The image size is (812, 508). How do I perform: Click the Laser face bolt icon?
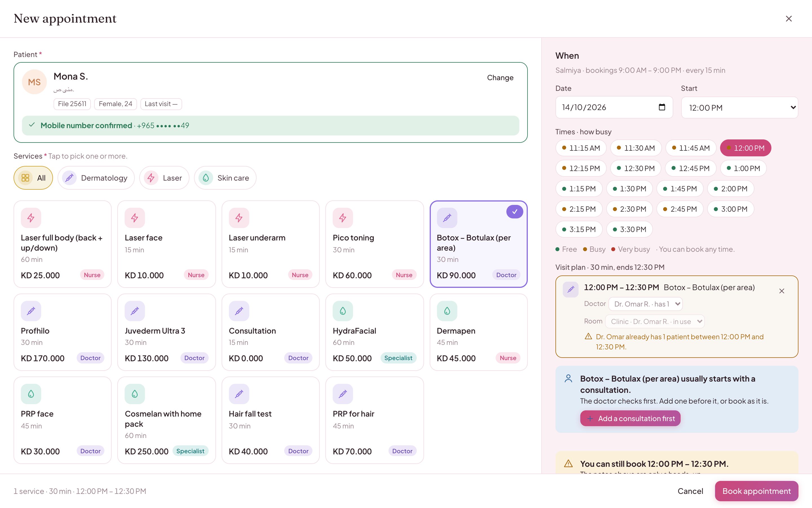134,218
